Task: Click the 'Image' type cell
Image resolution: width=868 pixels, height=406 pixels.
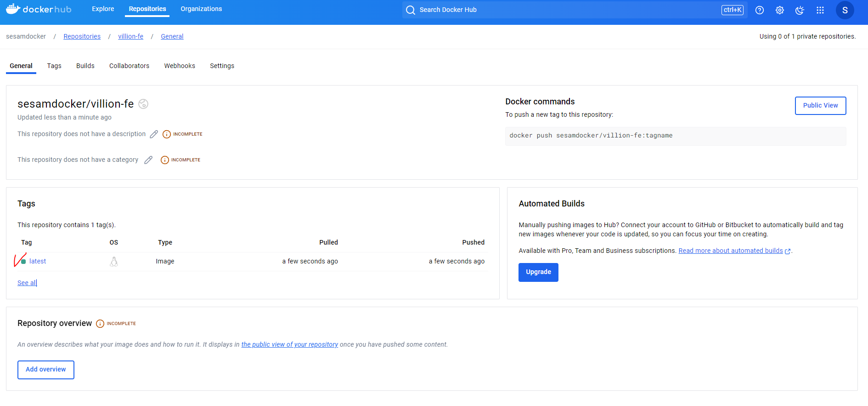Action: [165, 261]
